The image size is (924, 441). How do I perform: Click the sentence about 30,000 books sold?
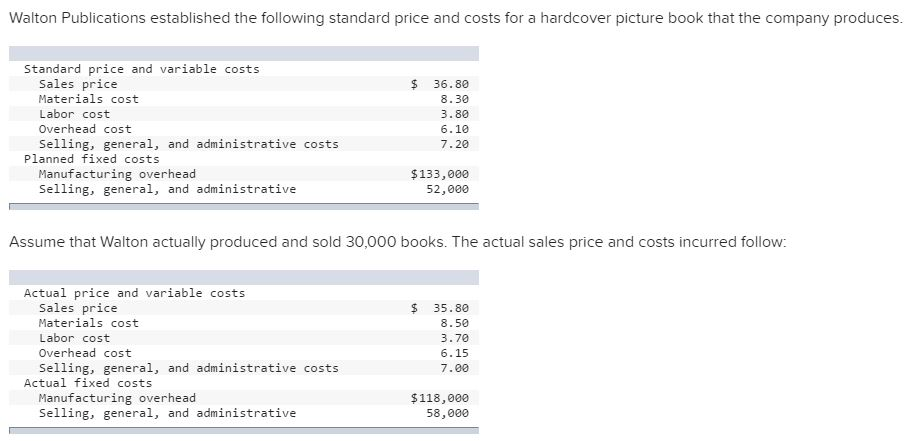tap(398, 242)
